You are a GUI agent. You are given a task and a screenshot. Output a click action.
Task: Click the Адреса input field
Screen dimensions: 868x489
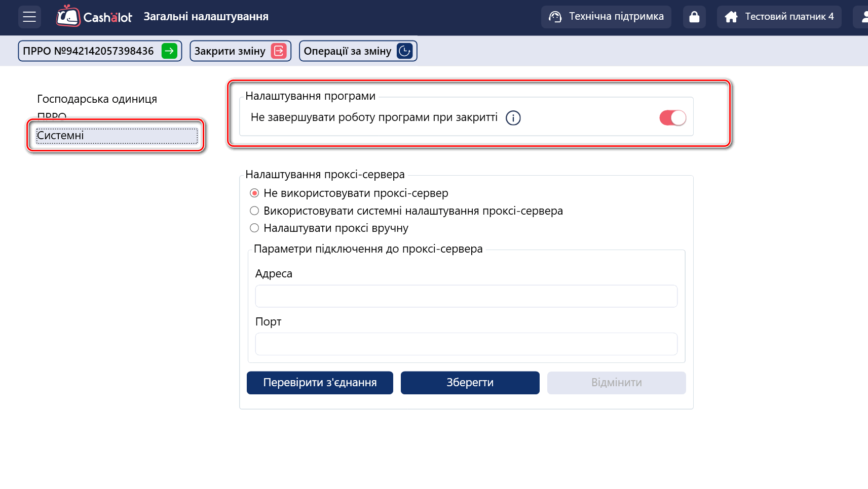click(x=466, y=296)
